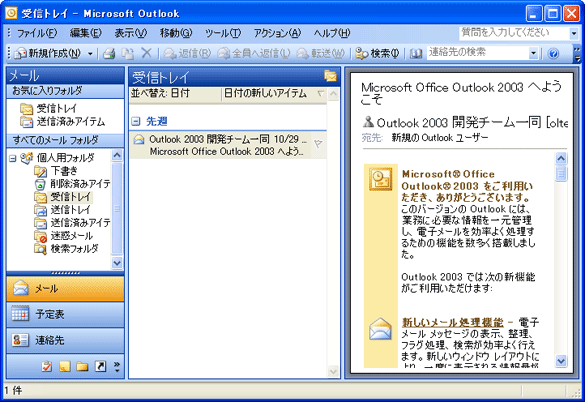Screen dimensions: 585x402
Task: Open the ツール(T) menu
Action: point(223,33)
